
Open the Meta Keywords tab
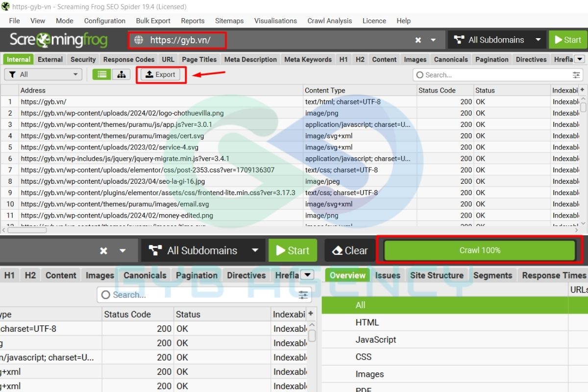(308, 59)
